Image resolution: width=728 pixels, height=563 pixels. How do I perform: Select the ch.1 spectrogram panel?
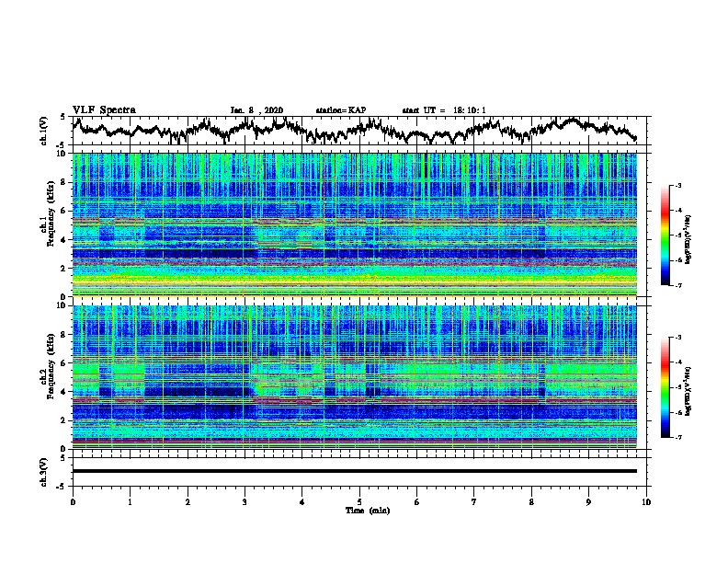[x=355, y=224]
